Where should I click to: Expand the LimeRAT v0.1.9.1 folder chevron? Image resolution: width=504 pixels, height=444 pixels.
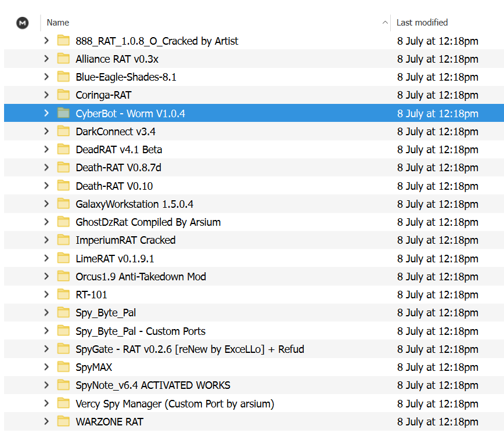coord(46,258)
